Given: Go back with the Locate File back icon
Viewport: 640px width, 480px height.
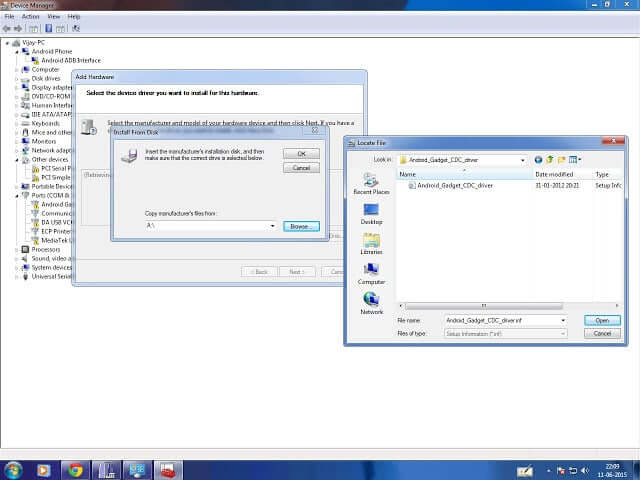Looking at the screenshot, I should (x=538, y=160).
